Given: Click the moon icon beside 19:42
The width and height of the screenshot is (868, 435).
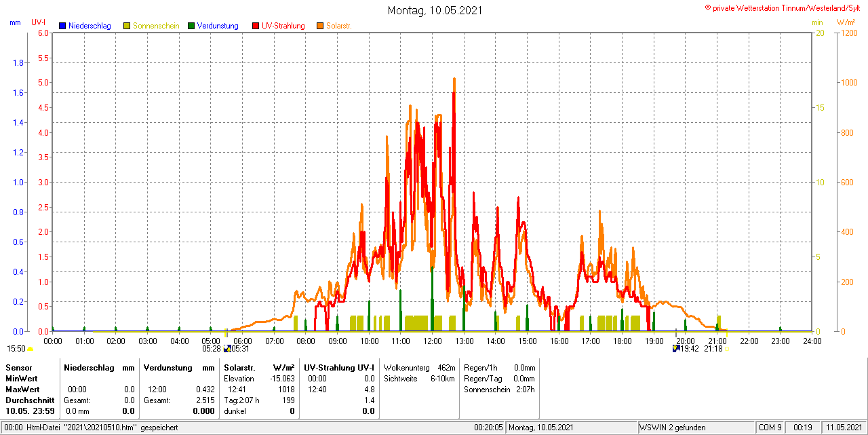Looking at the screenshot, I should (675, 349).
